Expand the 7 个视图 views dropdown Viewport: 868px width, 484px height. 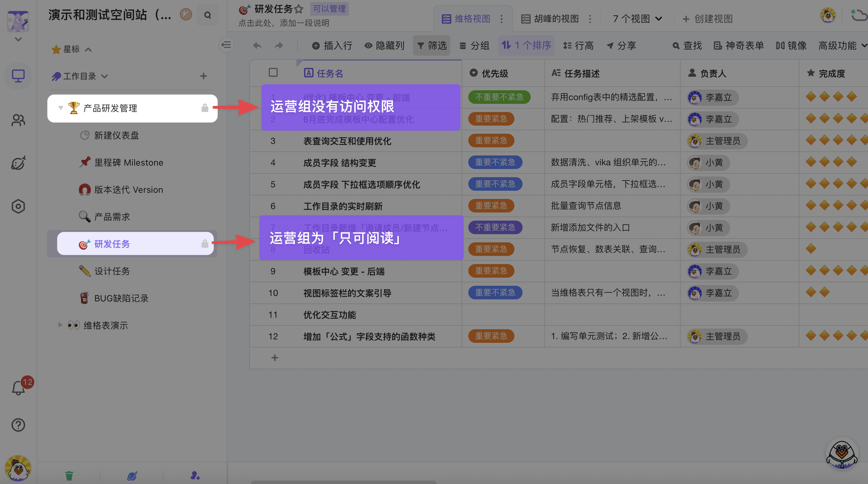637,19
